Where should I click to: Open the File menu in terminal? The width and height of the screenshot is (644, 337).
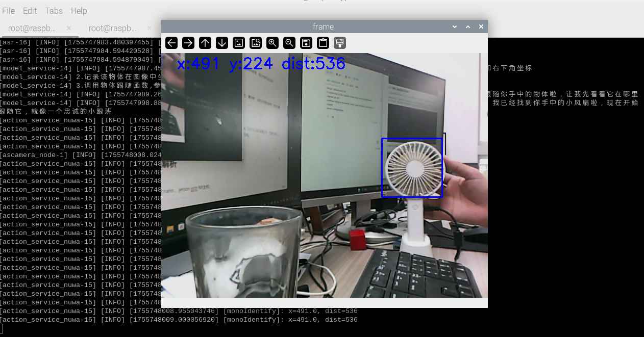(9, 11)
